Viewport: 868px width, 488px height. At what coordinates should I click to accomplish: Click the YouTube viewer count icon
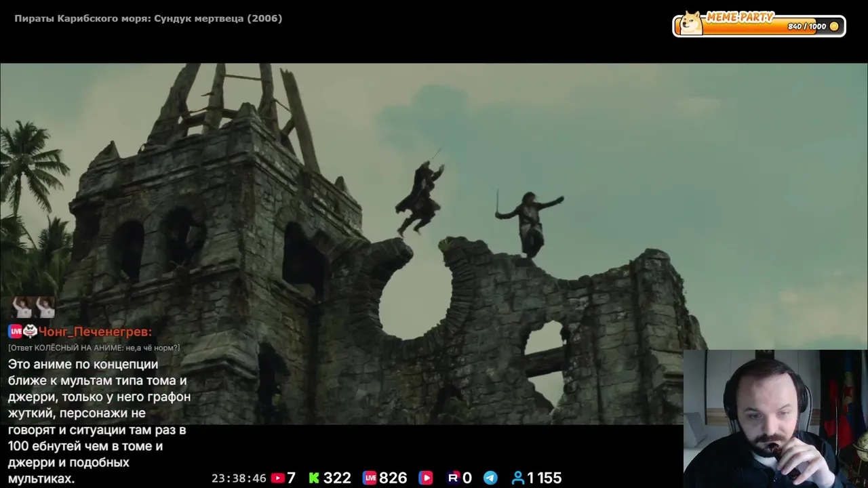(277, 478)
